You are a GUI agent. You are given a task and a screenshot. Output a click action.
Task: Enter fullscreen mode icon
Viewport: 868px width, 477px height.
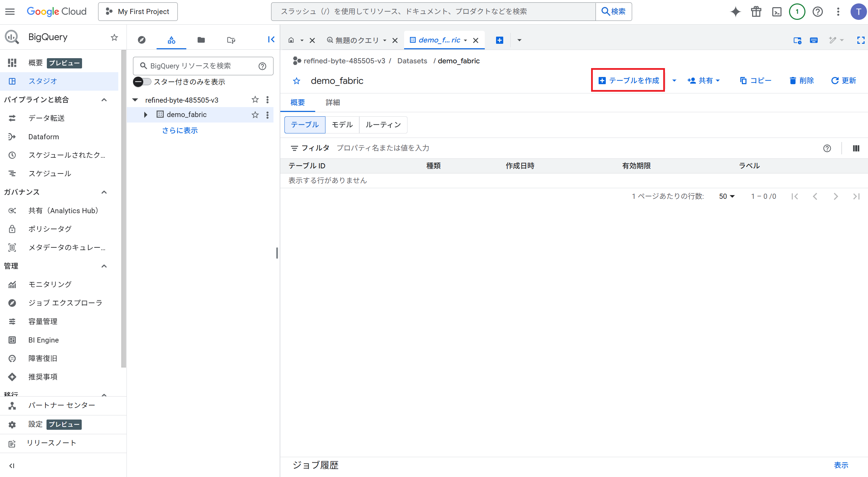coord(861,40)
